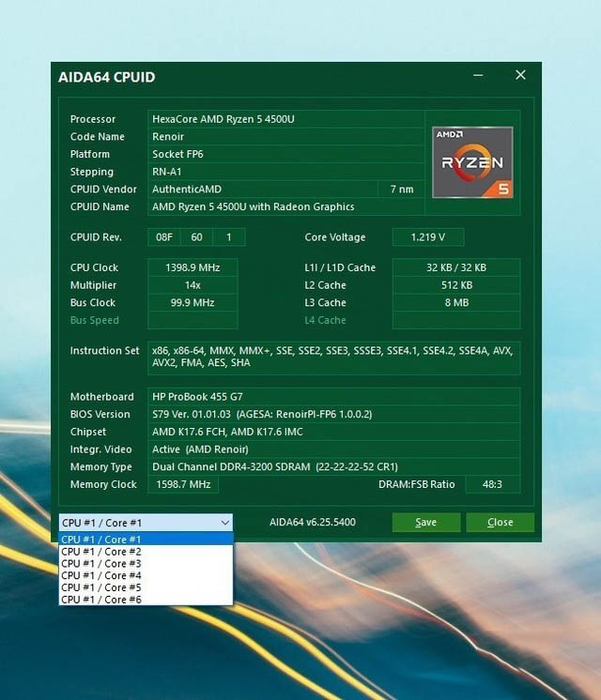Click the Instruction Set list field
Screen dimensions: 601x700
333,358
